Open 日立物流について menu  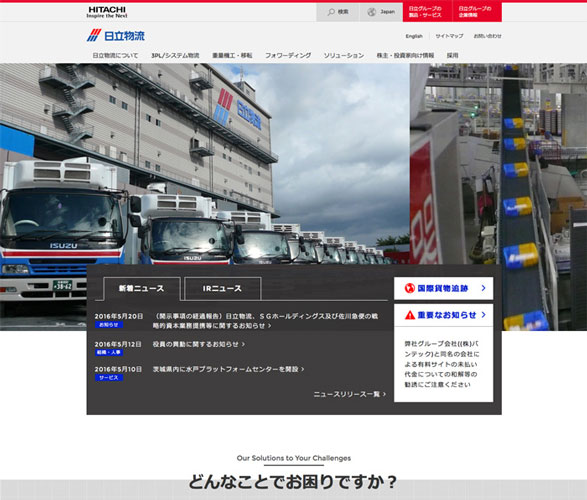coord(115,55)
